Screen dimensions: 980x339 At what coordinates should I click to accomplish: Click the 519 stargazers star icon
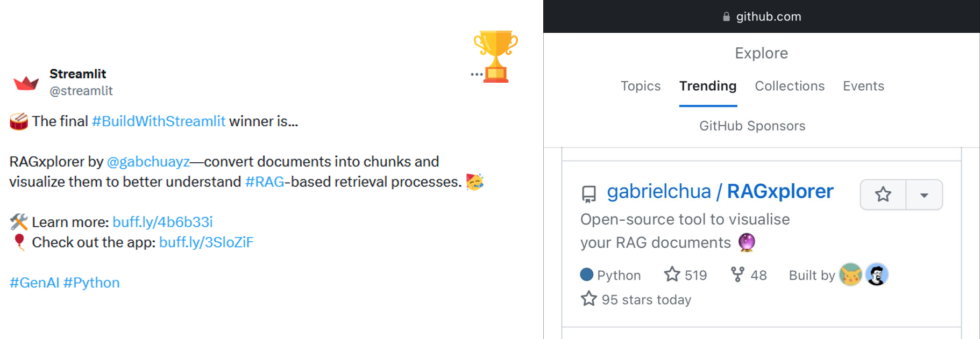coord(672,275)
